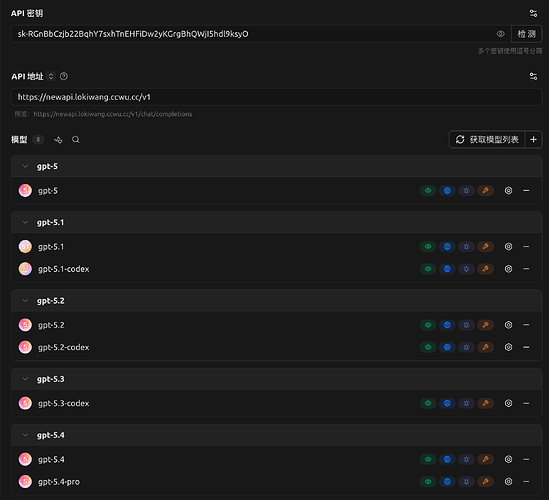Open the API 地址 type selector arrows
This screenshot has height=500, width=549.
51,76
